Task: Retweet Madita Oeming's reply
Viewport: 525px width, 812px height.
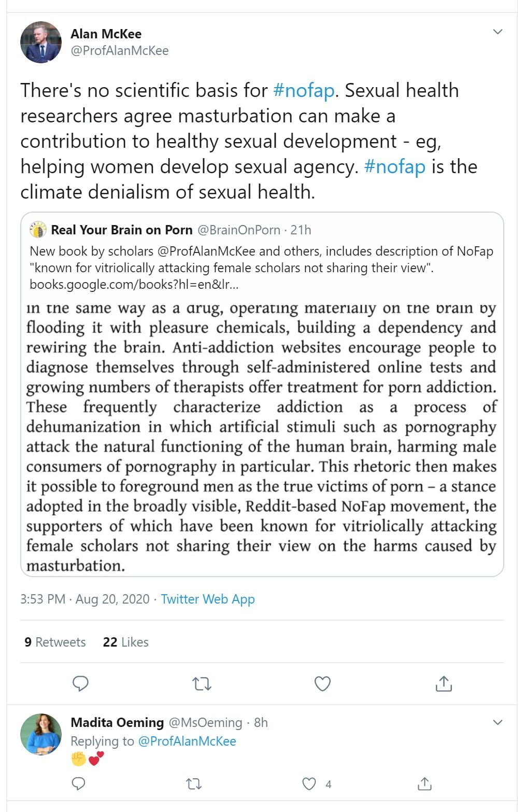Action: pyautogui.click(x=194, y=783)
